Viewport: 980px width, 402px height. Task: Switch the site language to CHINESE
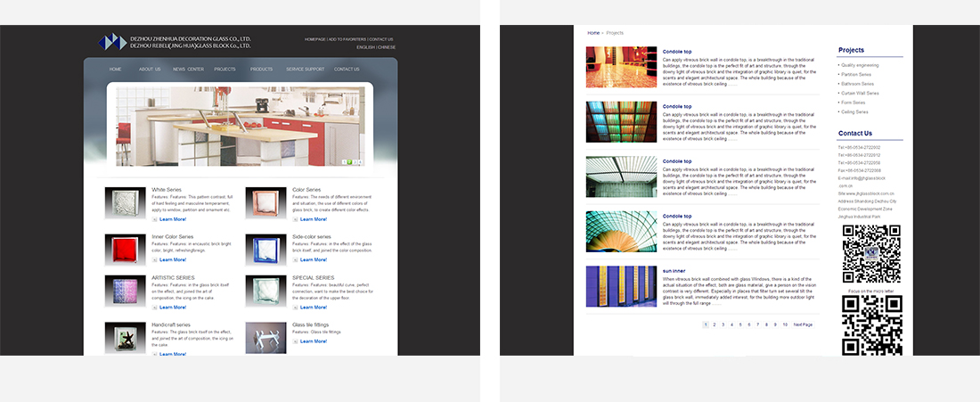pyautogui.click(x=387, y=47)
